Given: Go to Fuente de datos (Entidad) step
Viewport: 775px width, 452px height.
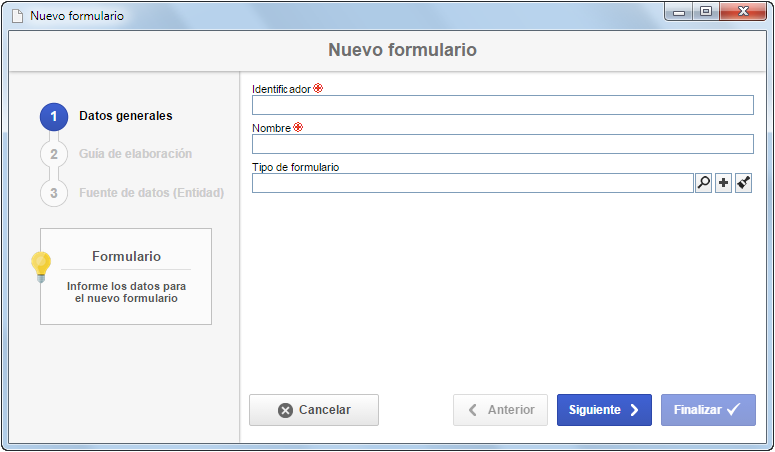Looking at the screenshot, I should pos(152,193).
